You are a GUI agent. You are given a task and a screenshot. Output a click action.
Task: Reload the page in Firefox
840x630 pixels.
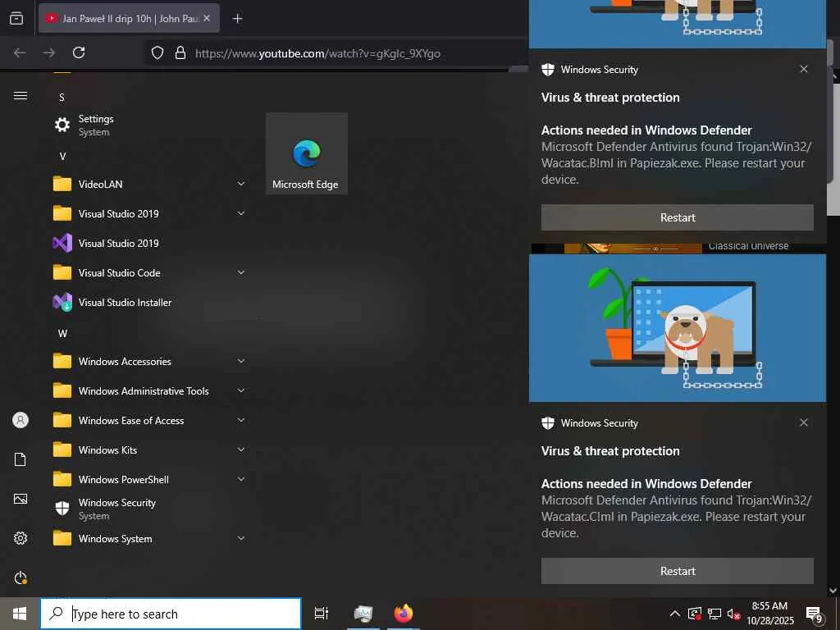79,52
